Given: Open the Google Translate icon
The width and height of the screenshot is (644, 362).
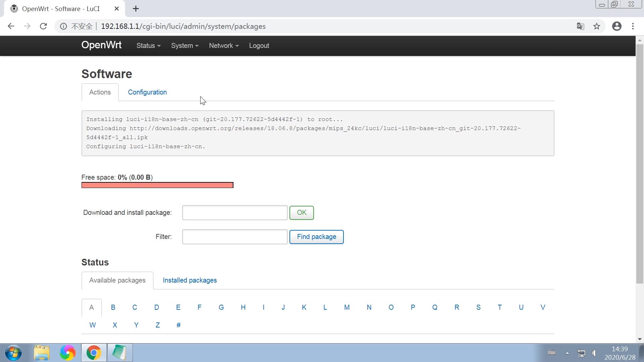Looking at the screenshot, I should [580, 26].
